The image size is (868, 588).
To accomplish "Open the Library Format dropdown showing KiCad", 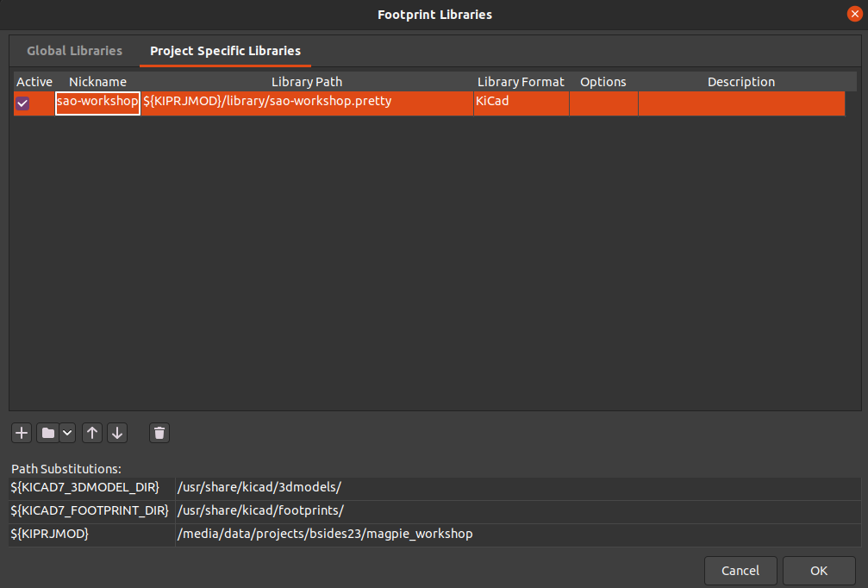I will (521, 101).
